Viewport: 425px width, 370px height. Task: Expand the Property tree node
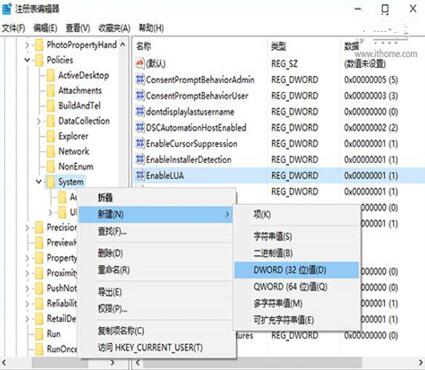(x=27, y=258)
